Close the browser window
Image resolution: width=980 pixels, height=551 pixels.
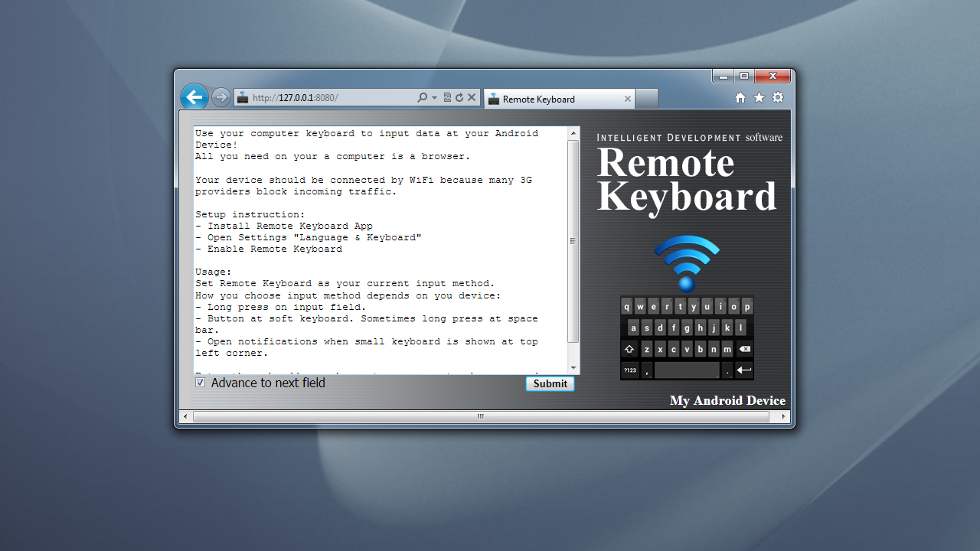coord(773,76)
